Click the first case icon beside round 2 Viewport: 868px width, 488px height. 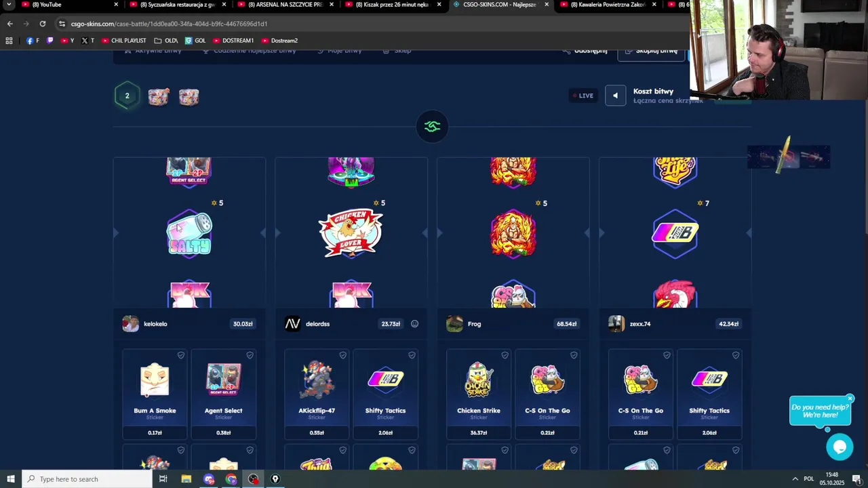coord(159,96)
